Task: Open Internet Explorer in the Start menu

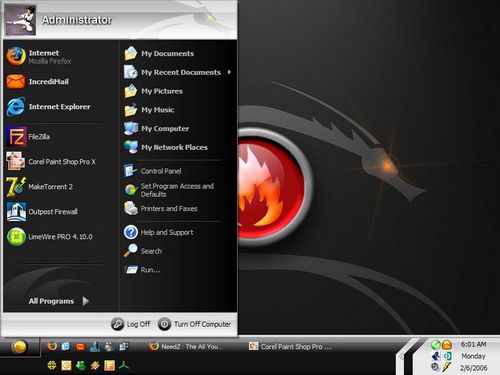Action: pos(49,107)
